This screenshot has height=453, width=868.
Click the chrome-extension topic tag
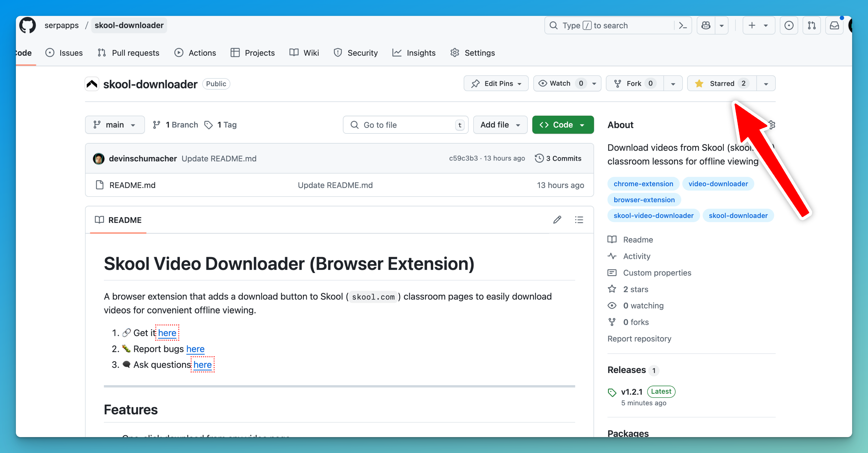click(643, 184)
